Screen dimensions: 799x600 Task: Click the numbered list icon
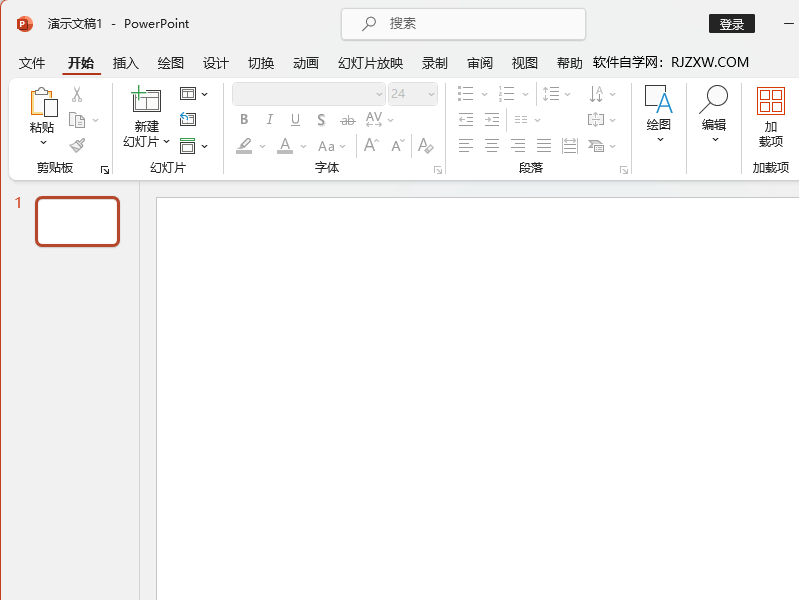[x=507, y=94]
